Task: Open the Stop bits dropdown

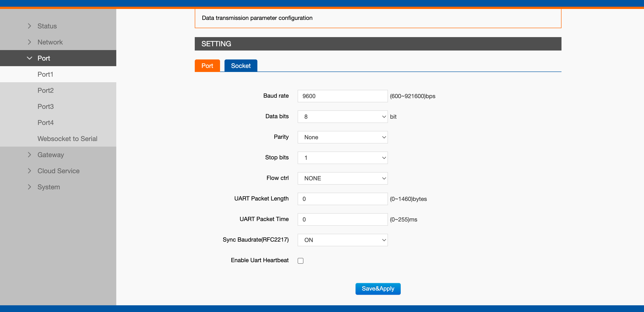Action: tap(342, 158)
